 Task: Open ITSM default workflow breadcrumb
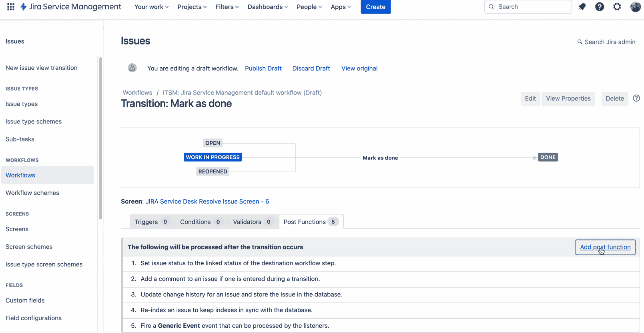click(242, 93)
